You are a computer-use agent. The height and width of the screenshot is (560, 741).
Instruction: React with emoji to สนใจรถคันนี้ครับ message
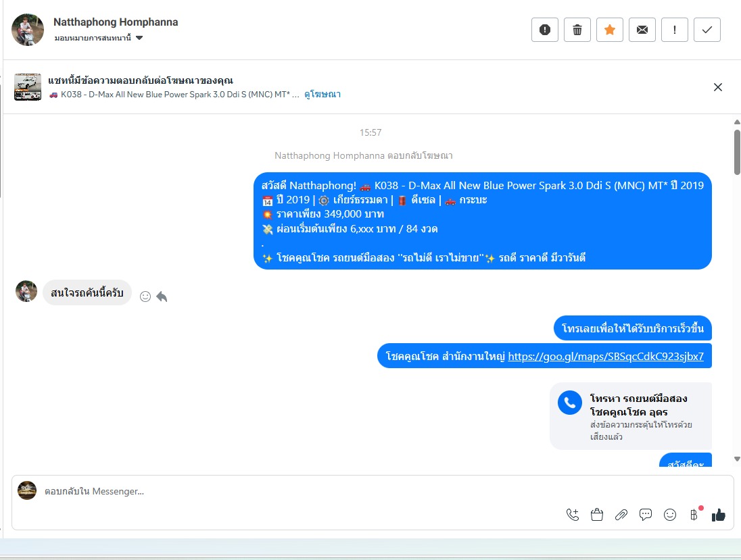pos(145,296)
